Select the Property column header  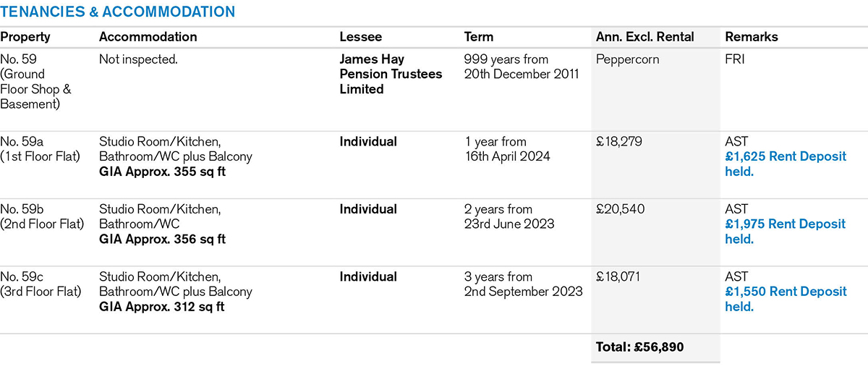pyautogui.click(x=25, y=37)
